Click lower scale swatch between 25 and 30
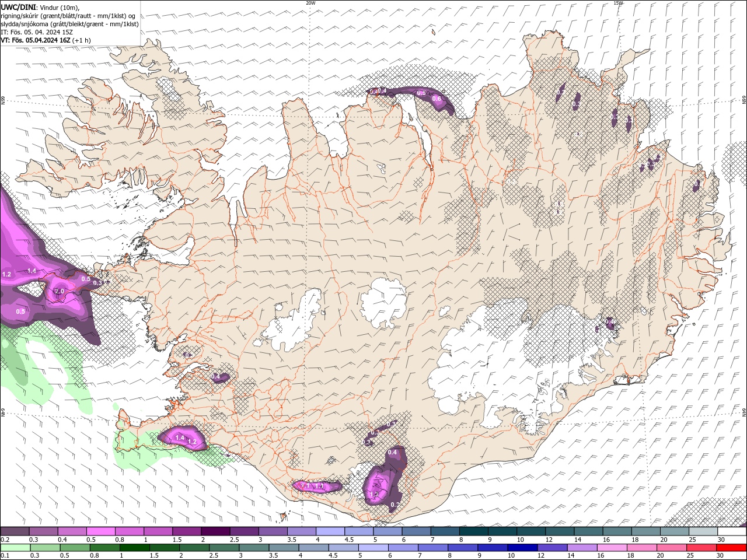747x560 pixels. click(x=701, y=548)
